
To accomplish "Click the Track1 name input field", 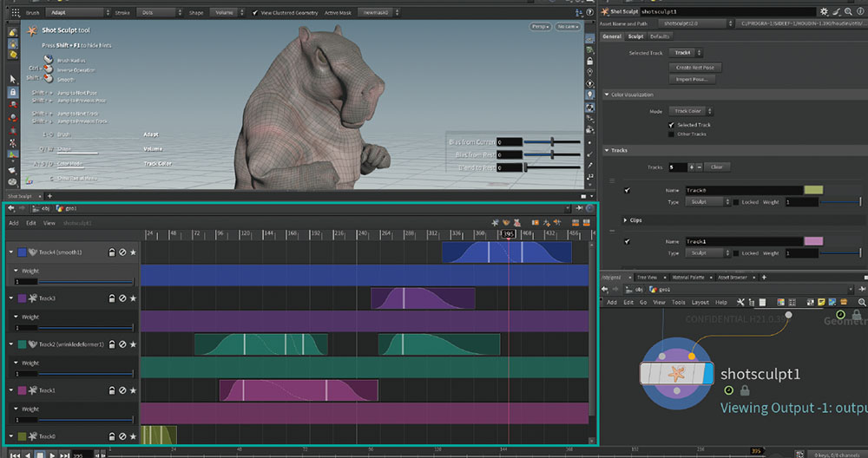I will pyautogui.click(x=742, y=241).
